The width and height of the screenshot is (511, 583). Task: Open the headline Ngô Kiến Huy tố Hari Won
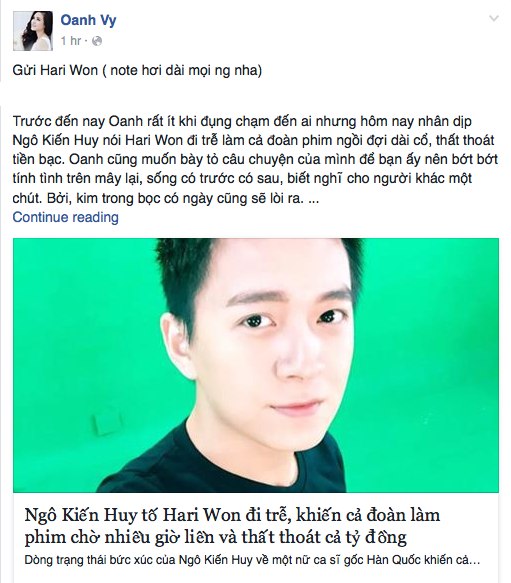point(232,526)
